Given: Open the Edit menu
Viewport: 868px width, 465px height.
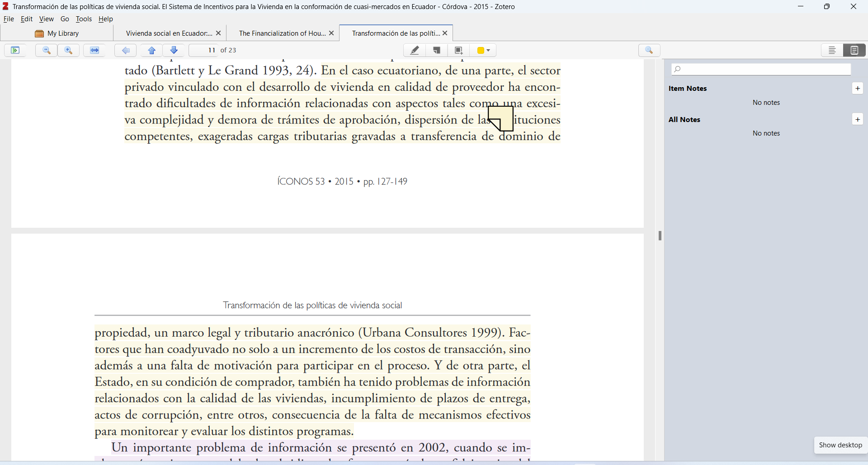Looking at the screenshot, I should pyautogui.click(x=27, y=19).
